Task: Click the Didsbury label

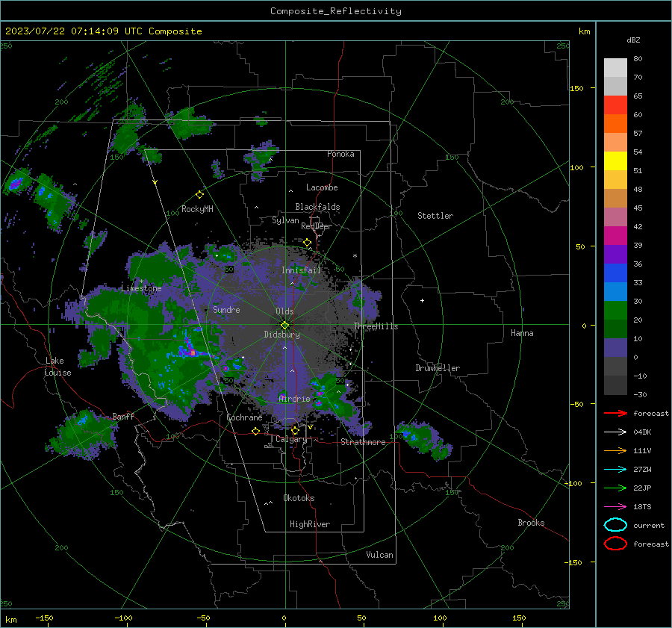Action: coord(282,335)
